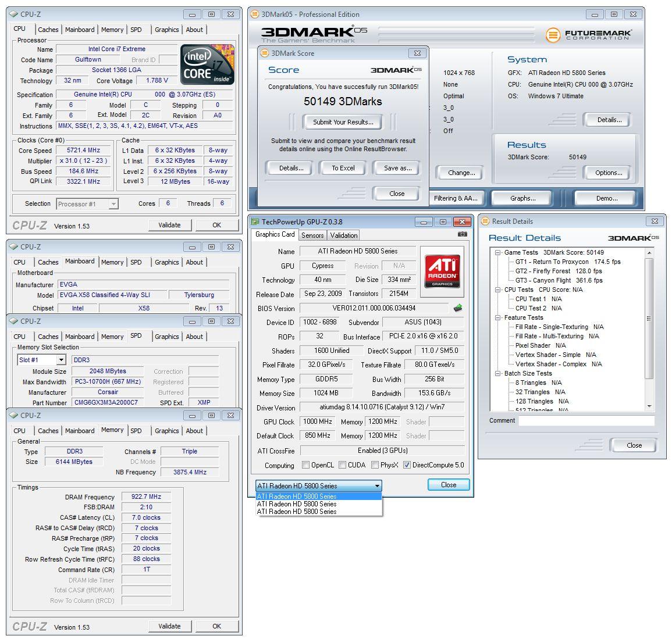Click the BIOS Version field in GPU-Z
The image size is (672, 643).
pos(374,308)
